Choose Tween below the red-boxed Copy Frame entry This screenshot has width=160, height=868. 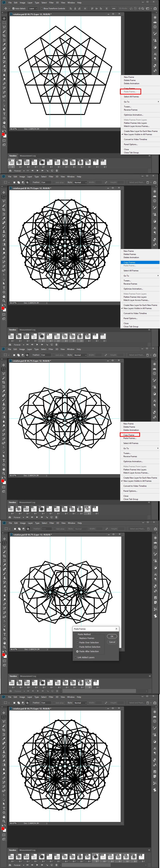pos(127,453)
